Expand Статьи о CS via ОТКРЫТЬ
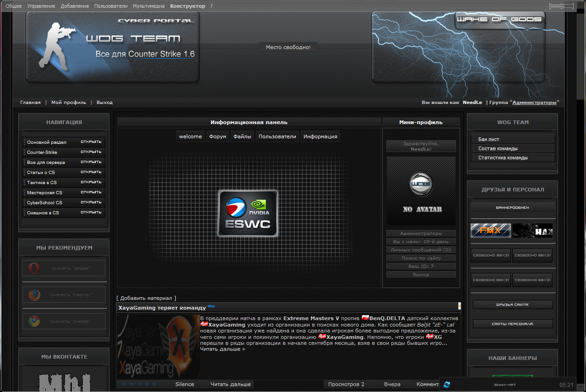 point(91,172)
